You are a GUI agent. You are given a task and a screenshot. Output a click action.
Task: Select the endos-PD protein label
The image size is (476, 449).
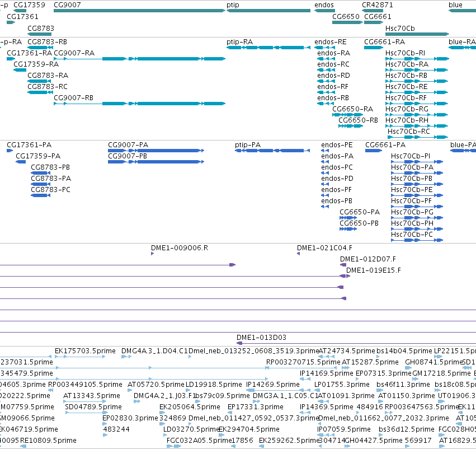pos(337,179)
